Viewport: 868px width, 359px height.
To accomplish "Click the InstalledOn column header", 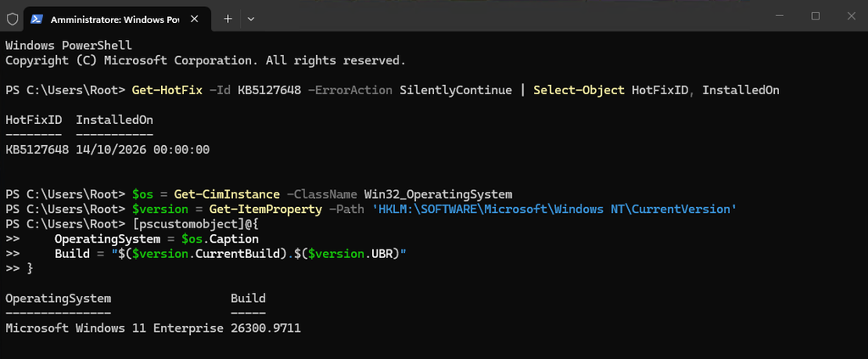I will pos(114,121).
